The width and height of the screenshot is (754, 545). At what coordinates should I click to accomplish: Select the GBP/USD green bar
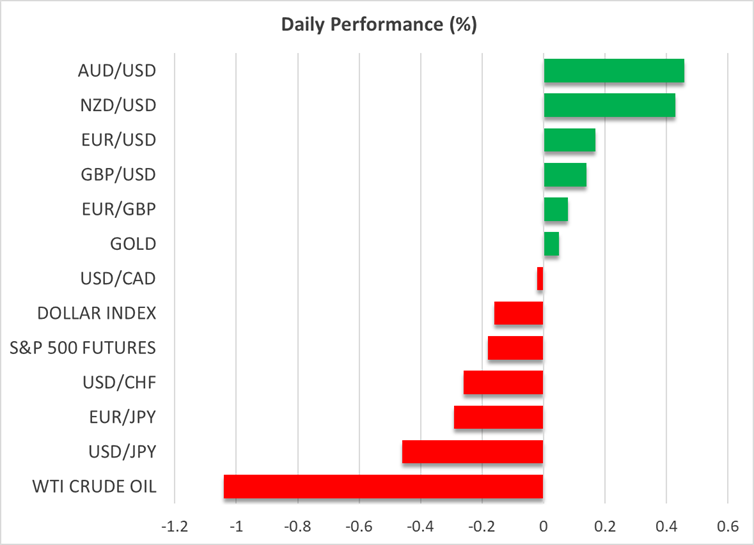tap(565, 175)
